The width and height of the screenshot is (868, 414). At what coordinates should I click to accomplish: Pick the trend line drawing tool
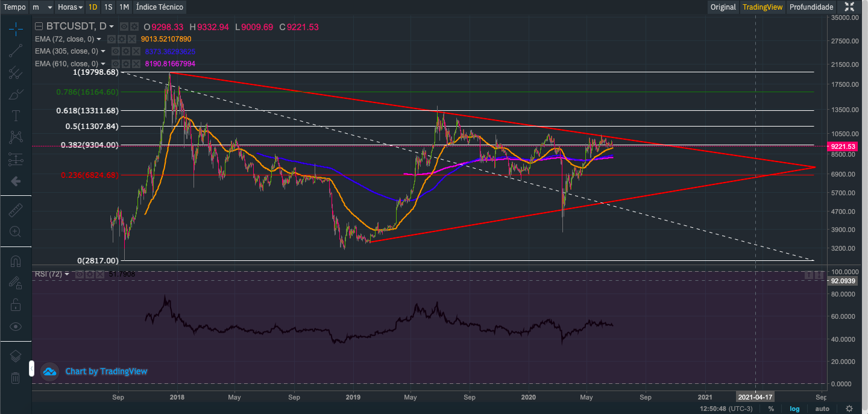pos(16,51)
